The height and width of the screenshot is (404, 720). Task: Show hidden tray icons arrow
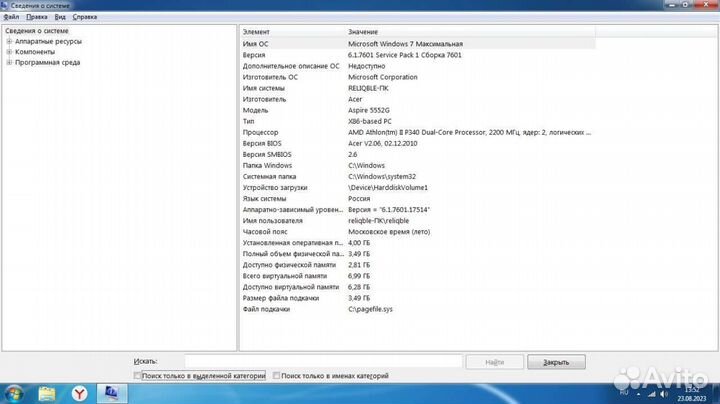[638, 394]
